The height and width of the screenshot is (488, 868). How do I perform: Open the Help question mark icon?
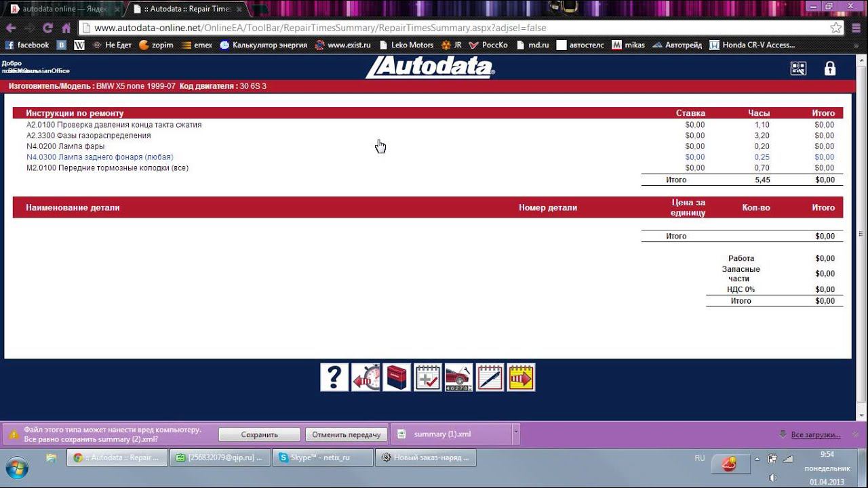[334, 378]
